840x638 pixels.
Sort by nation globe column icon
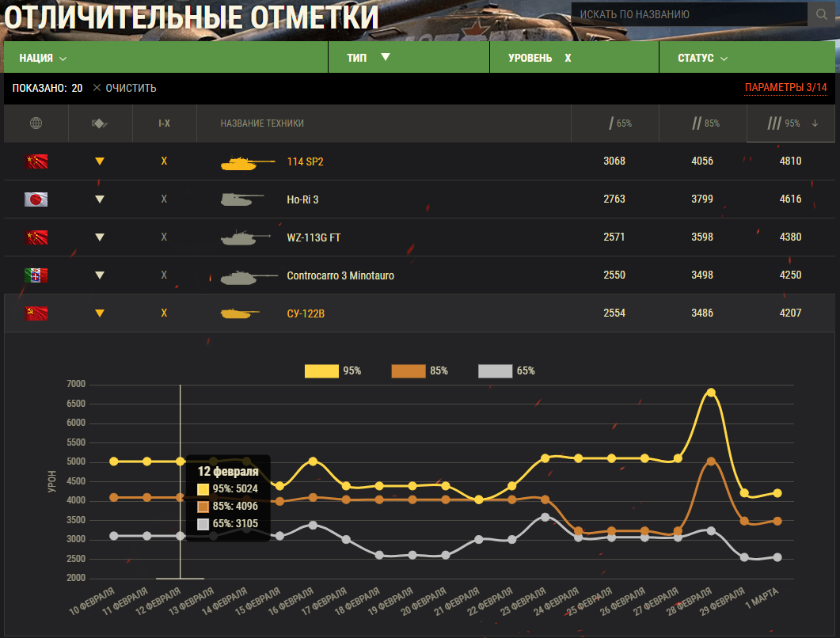pos(36,123)
